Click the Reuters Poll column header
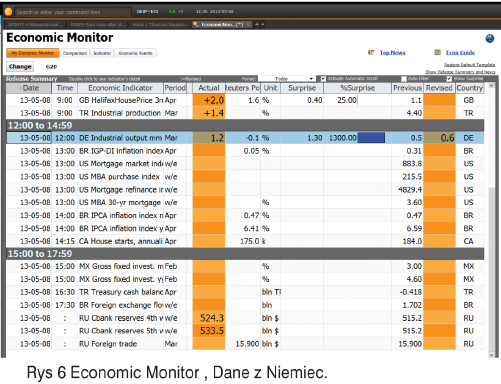The width and height of the screenshot is (501, 384). 242,88
